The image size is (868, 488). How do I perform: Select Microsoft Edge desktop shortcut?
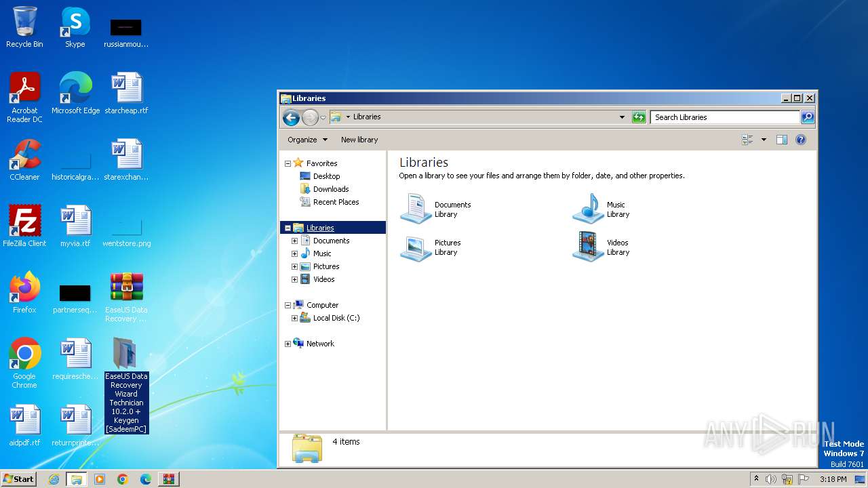point(75,94)
